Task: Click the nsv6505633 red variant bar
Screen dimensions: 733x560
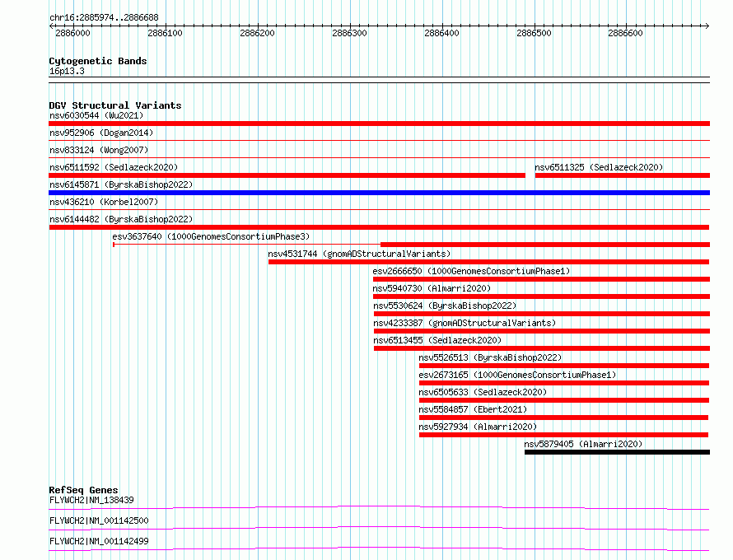Action: point(564,400)
